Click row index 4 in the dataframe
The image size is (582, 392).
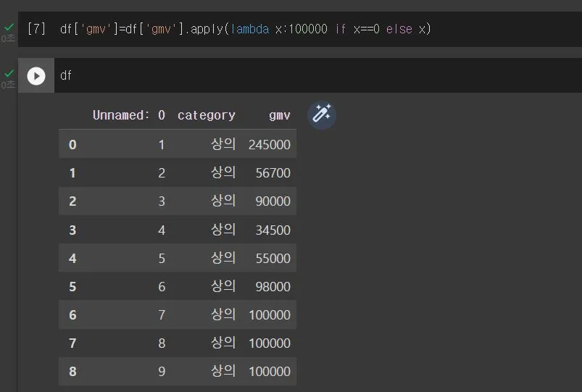(x=72, y=259)
